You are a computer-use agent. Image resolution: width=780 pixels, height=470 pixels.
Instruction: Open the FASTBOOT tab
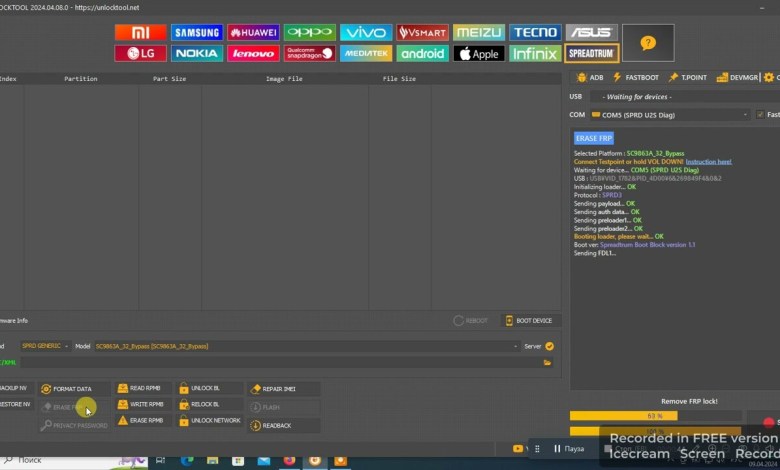[636, 77]
